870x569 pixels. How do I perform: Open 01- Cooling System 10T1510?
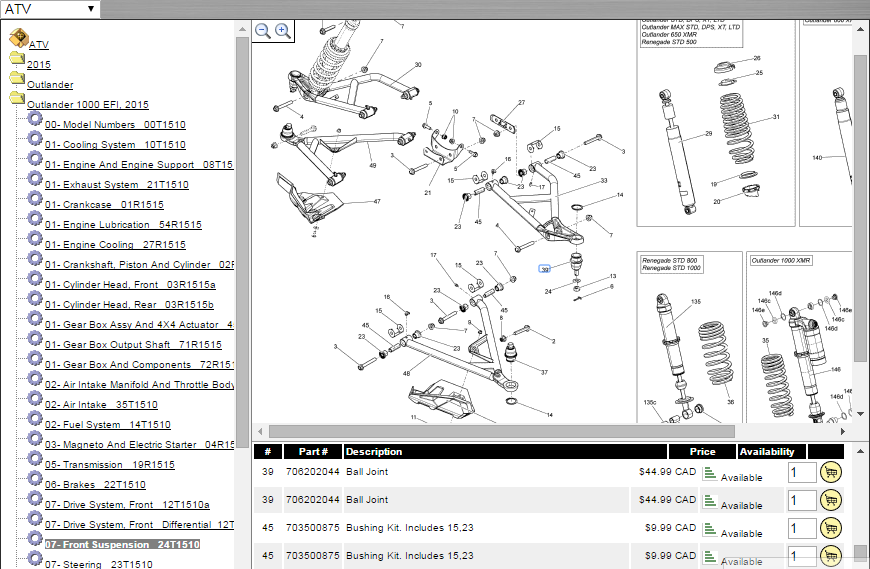click(115, 145)
